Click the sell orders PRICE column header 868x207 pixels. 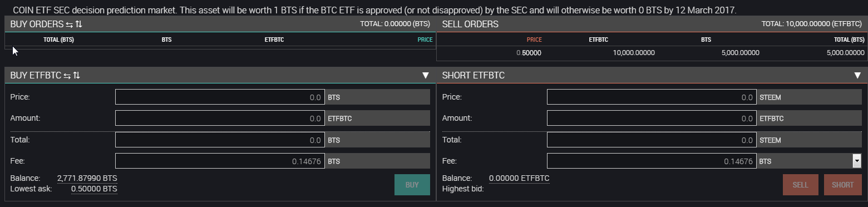(x=534, y=40)
